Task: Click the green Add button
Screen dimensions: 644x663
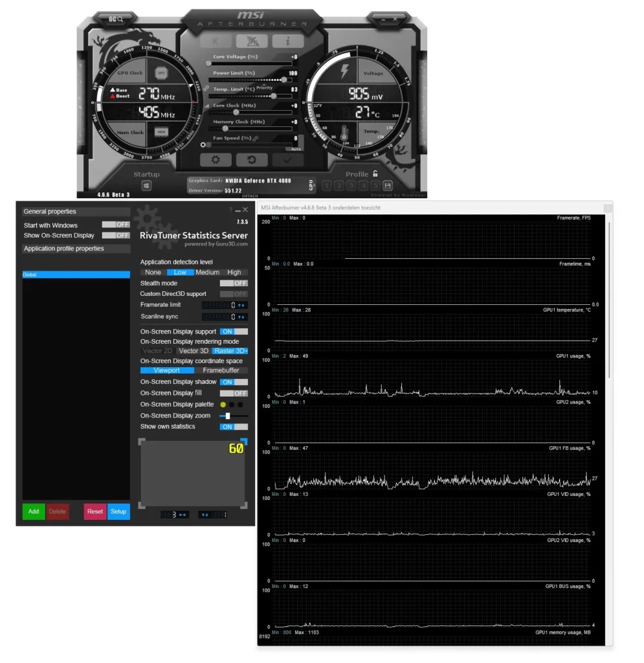Action: (x=34, y=511)
